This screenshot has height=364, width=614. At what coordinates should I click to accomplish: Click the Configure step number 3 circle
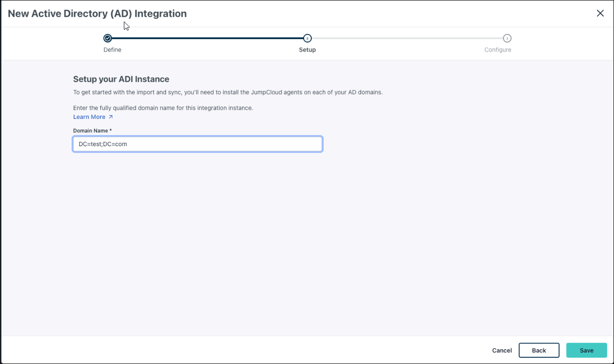pyautogui.click(x=507, y=38)
